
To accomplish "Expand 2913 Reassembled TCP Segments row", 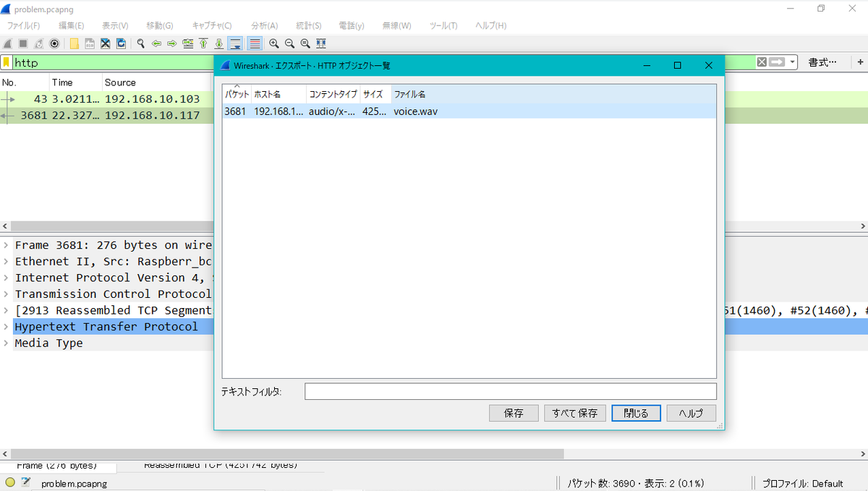I will pyautogui.click(x=6, y=310).
